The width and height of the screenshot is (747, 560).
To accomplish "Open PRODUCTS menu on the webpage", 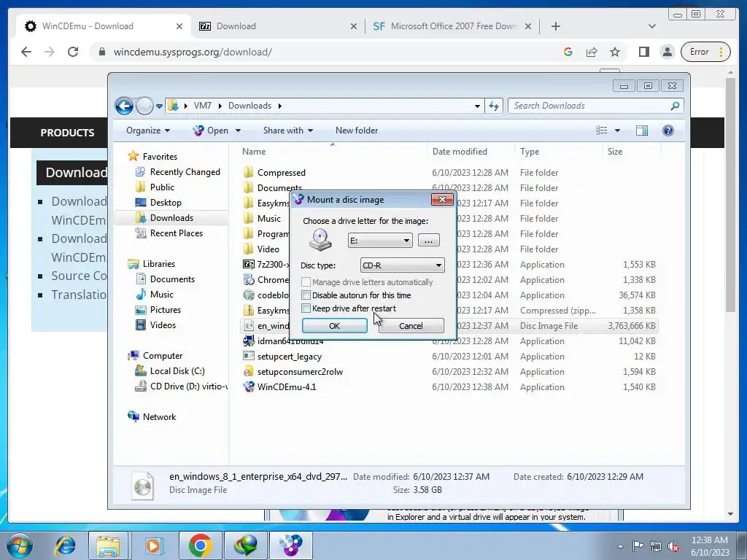I will (67, 133).
